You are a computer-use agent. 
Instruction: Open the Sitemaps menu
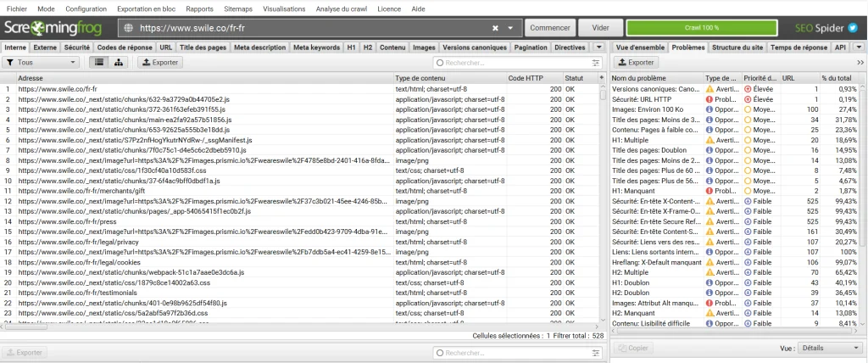(x=238, y=8)
